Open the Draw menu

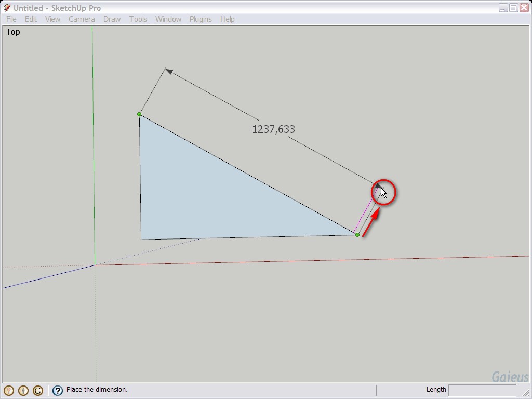coord(112,19)
